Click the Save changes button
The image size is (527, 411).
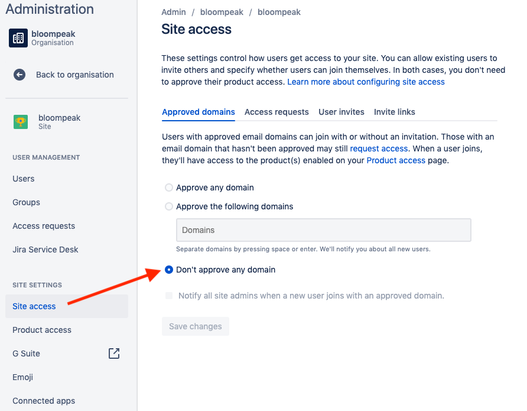(x=195, y=326)
